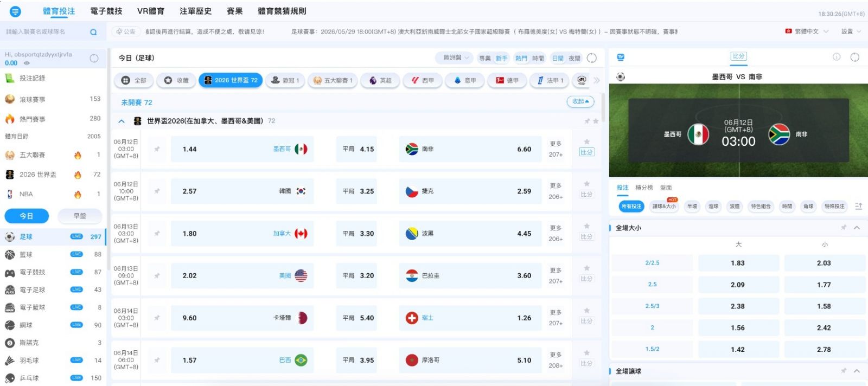Open 注單歷史 top menu
This screenshot has width=868, height=386.
pyautogui.click(x=196, y=11)
